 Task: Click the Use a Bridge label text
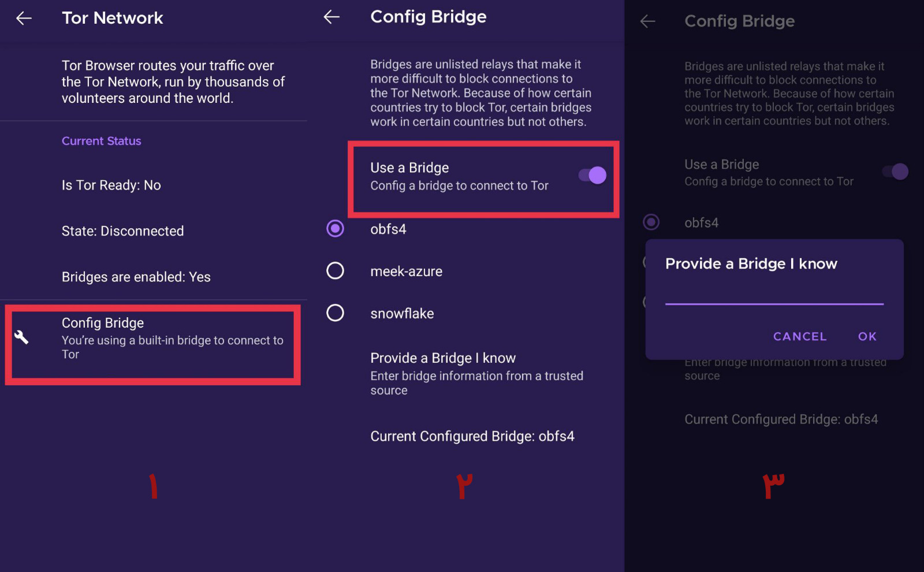pyautogui.click(x=409, y=168)
